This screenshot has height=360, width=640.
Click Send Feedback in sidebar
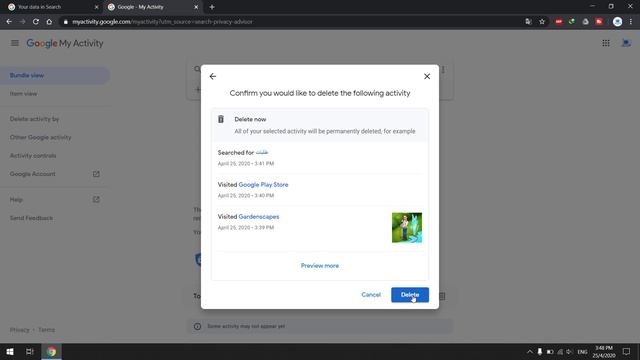click(x=31, y=218)
